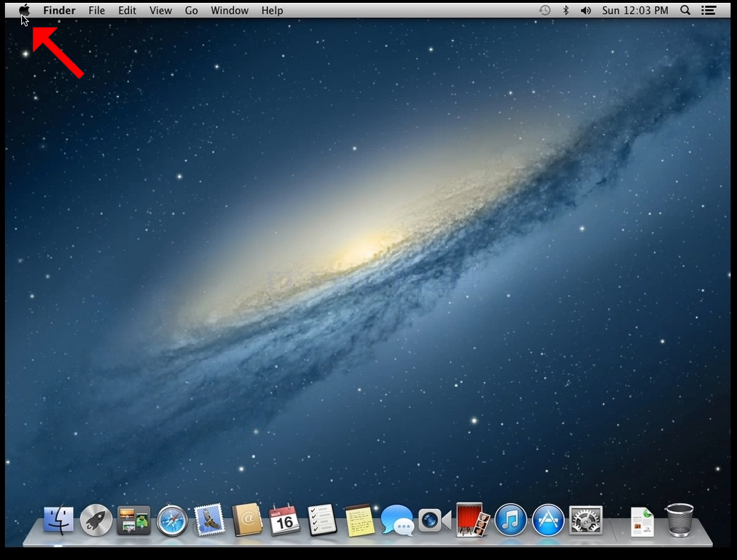Open the Trash

coord(679,520)
